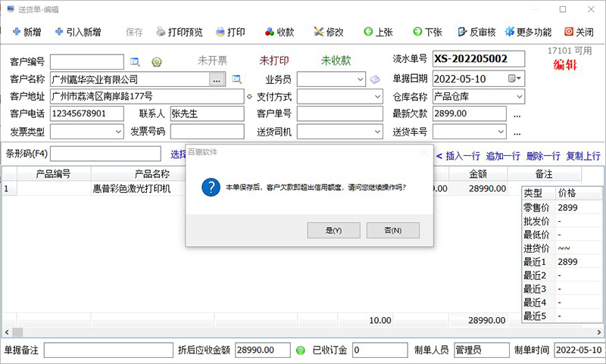Image resolution: width=606 pixels, height=364 pixels.
Task: Click the eraser icon beside 业务员
Action: (375, 79)
